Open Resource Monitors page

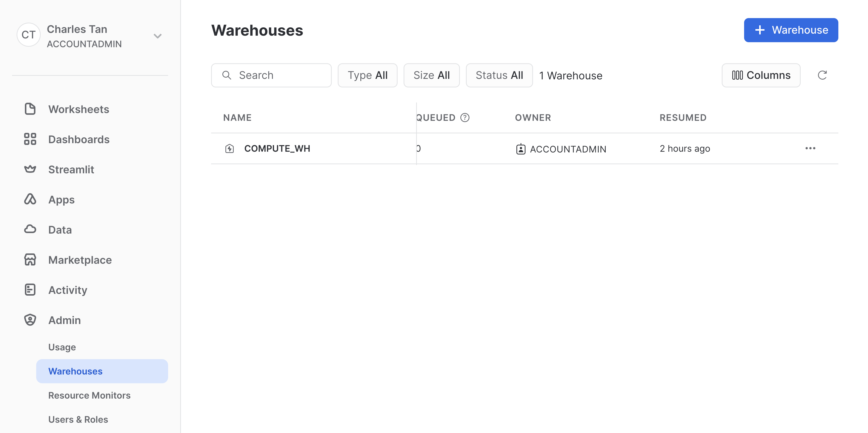89,395
